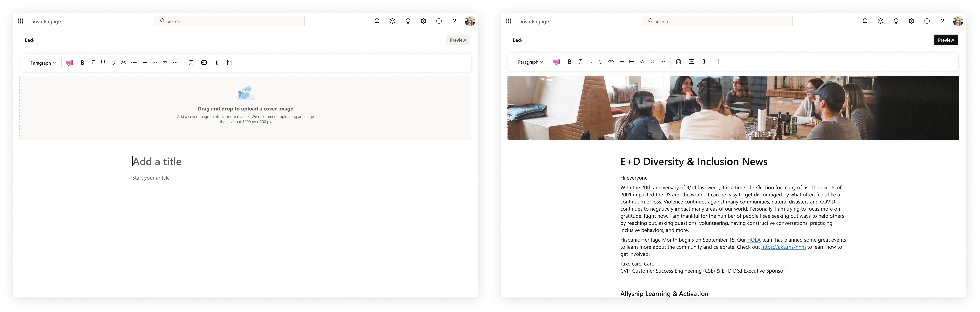Click the cover image upload drop zone
The height and width of the screenshot is (312, 980).
click(x=245, y=108)
